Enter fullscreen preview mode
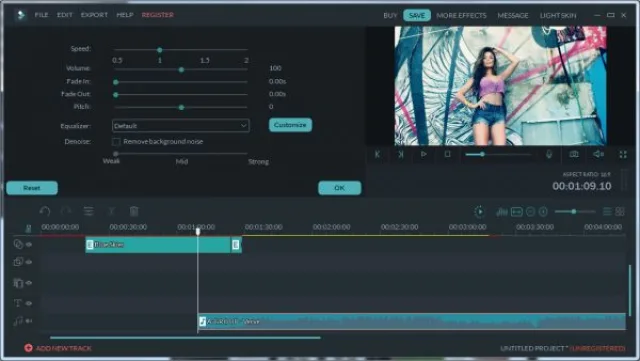This screenshot has height=361, width=640. (623, 154)
